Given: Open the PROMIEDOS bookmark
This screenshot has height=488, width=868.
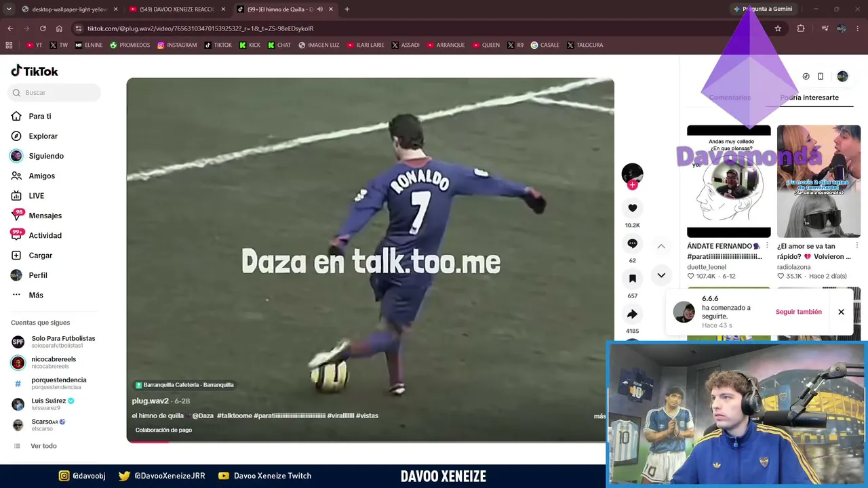Looking at the screenshot, I should click(x=130, y=45).
